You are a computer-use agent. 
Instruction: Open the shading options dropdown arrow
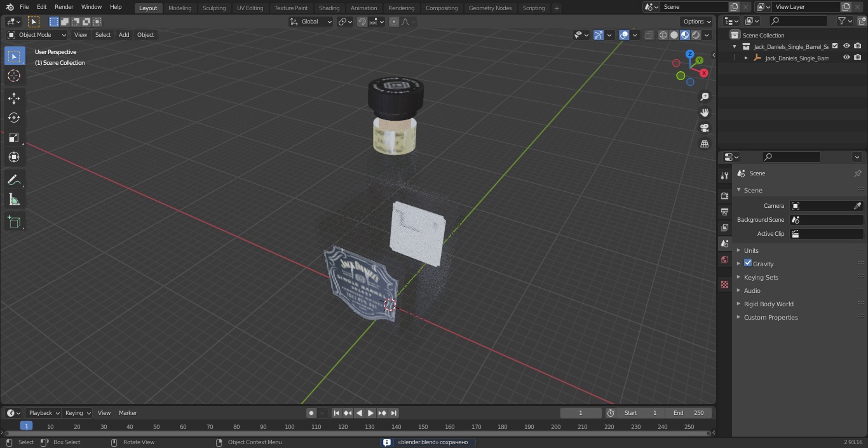[707, 35]
